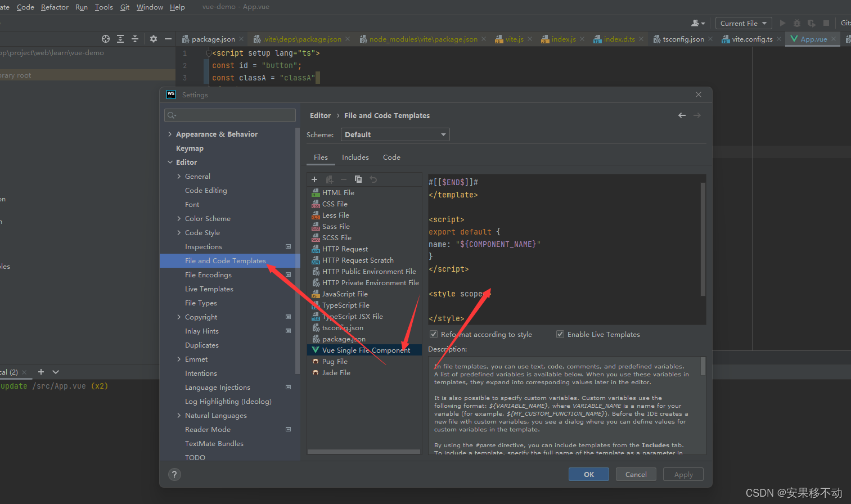This screenshot has width=851, height=504.
Task: Click the expand all icon in project panel
Action: click(x=120, y=39)
